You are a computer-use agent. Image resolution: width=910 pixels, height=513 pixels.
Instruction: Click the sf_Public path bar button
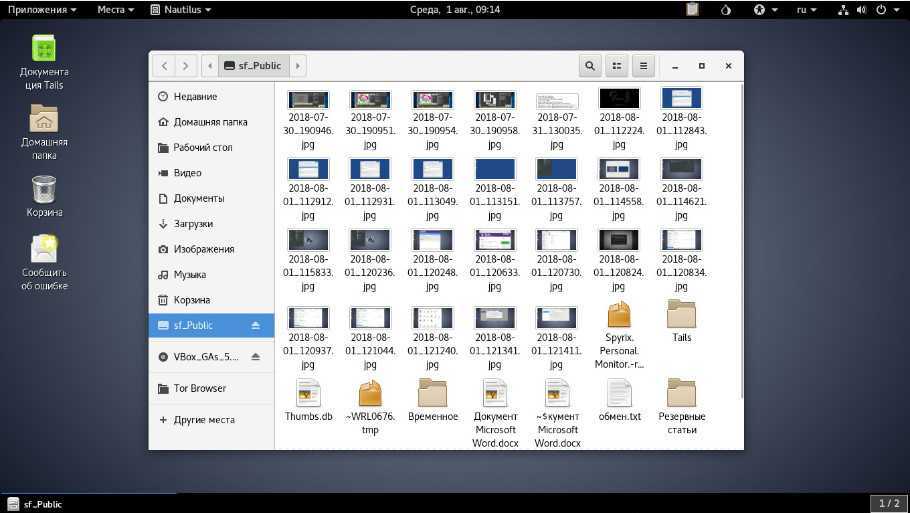click(253, 66)
